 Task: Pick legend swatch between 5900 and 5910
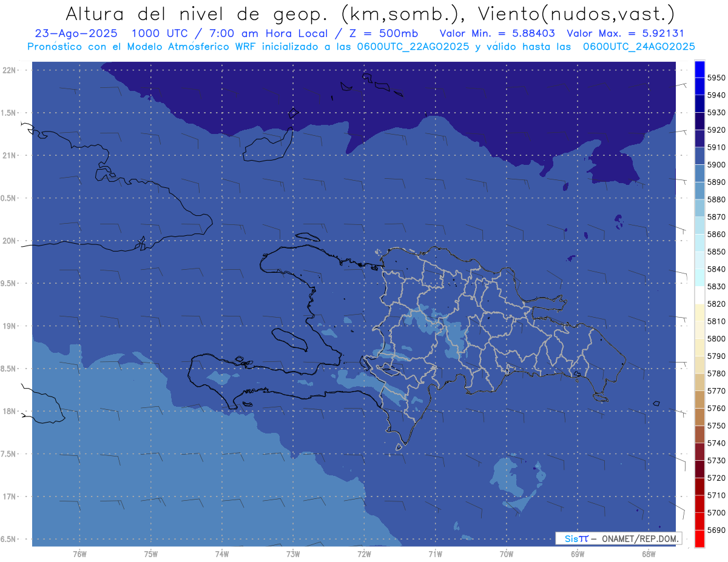[699, 156]
